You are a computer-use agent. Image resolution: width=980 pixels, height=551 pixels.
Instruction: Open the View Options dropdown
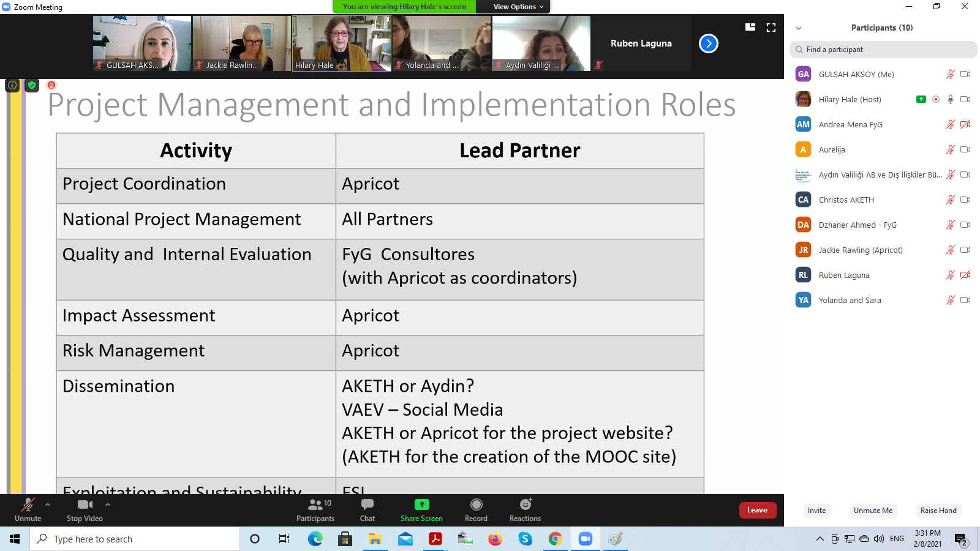tap(518, 7)
